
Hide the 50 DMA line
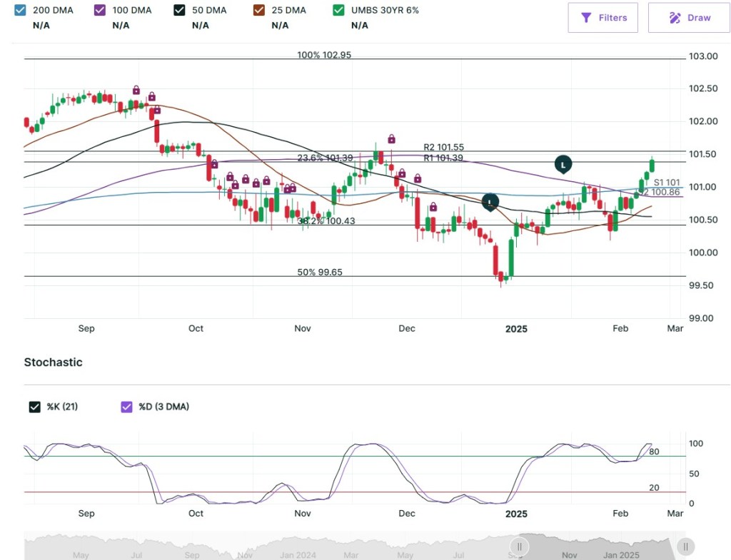tap(180, 10)
